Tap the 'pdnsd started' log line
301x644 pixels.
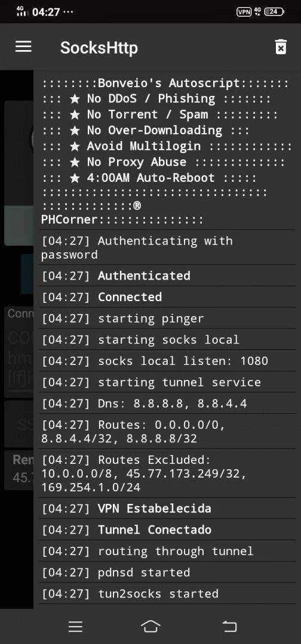[167, 572]
